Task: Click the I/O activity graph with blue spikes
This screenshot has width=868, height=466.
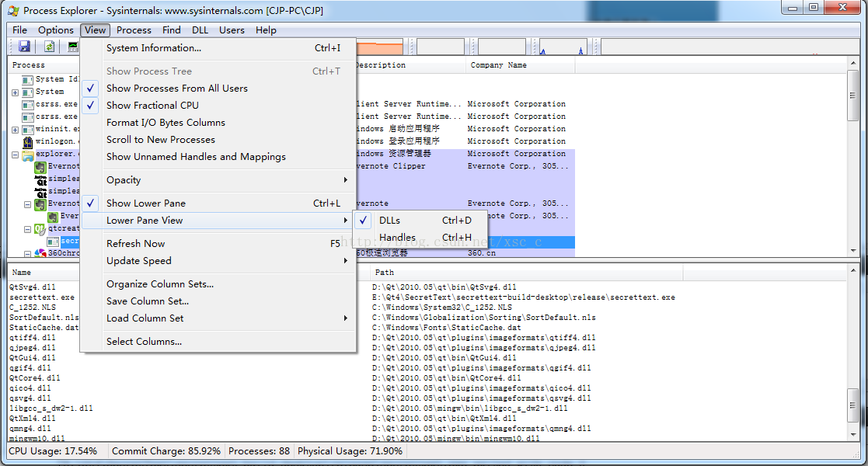Action: tap(563, 47)
